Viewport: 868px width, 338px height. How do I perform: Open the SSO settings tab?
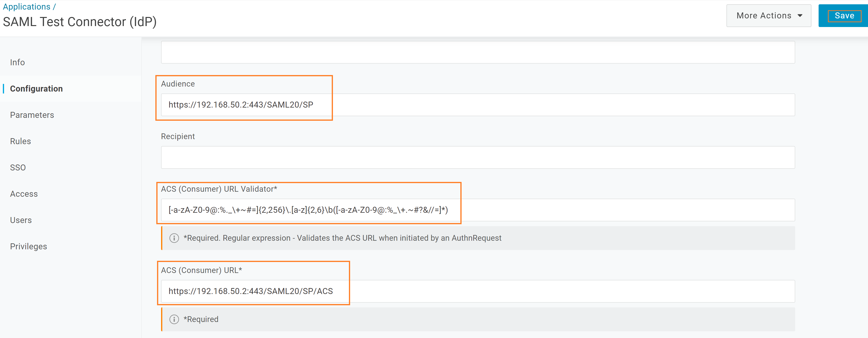[18, 168]
